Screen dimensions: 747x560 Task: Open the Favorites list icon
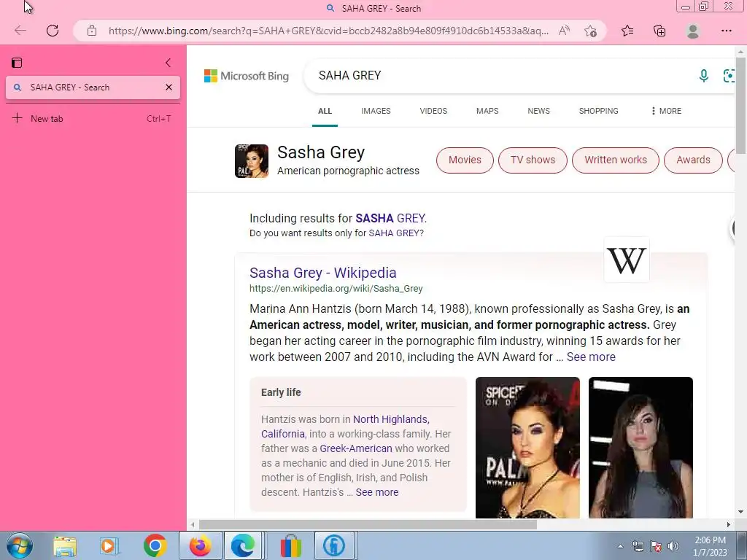tap(627, 31)
